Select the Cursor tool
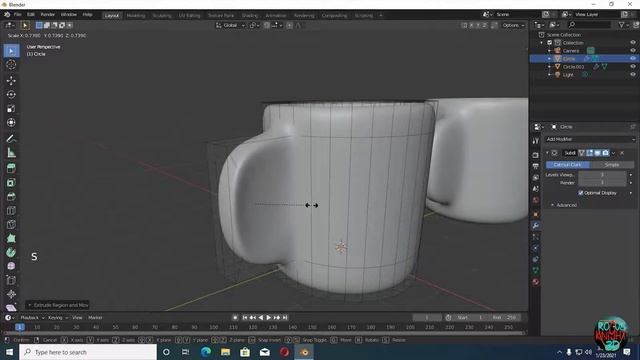This screenshot has height=360, width=640. tap(11, 64)
